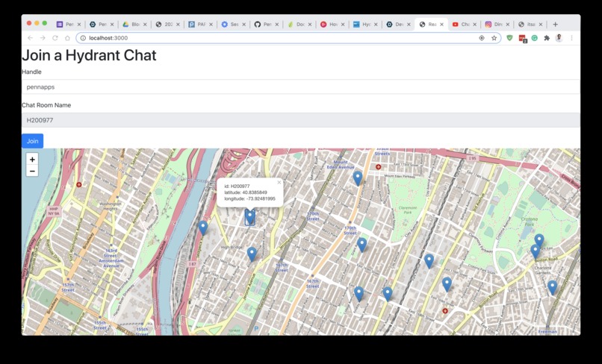Click the 'Join a Hydrant Chat' heading
The image size is (602, 364).
[x=89, y=55]
